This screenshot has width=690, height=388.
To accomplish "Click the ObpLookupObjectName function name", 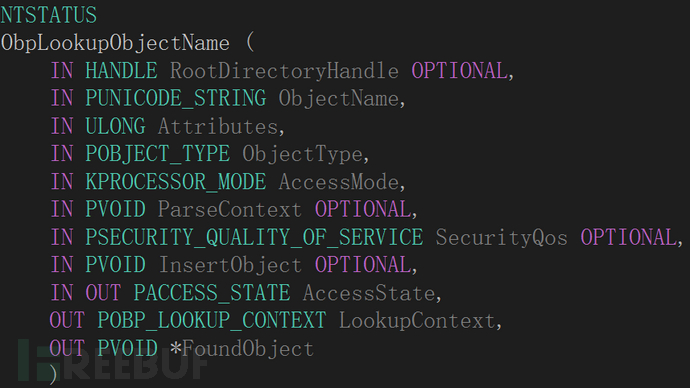I will 115,44.
